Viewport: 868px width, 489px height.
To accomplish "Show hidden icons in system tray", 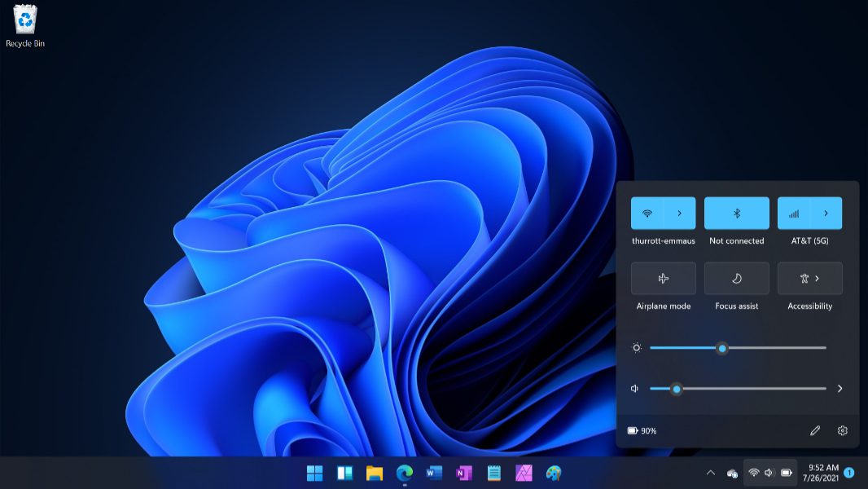I will point(710,473).
